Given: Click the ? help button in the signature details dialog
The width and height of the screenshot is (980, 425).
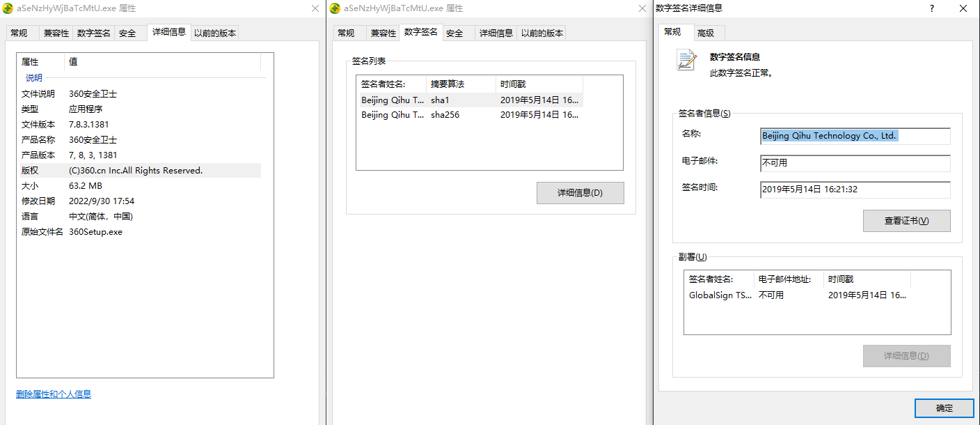Looking at the screenshot, I should point(932,8).
